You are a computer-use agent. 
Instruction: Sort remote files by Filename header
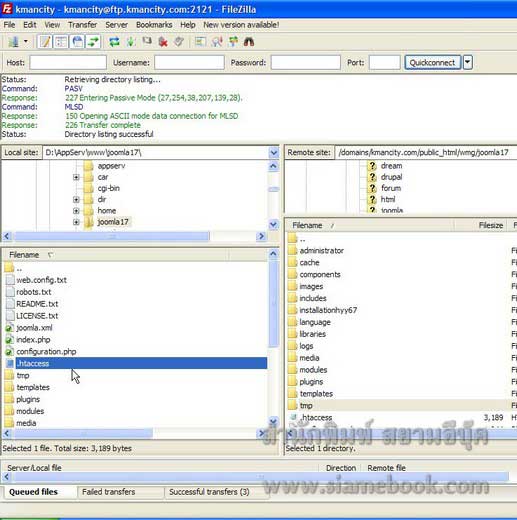point(370,225)
